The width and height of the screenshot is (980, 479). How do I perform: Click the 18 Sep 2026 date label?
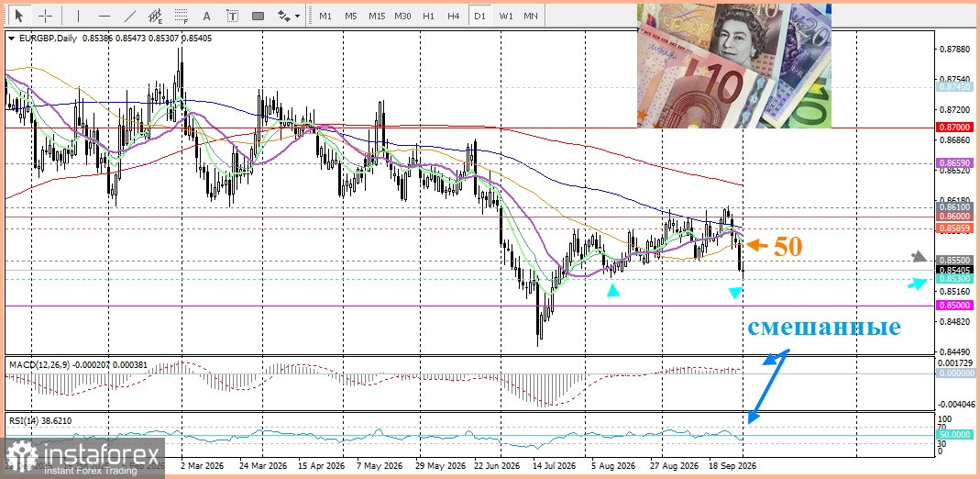point(732,466)
